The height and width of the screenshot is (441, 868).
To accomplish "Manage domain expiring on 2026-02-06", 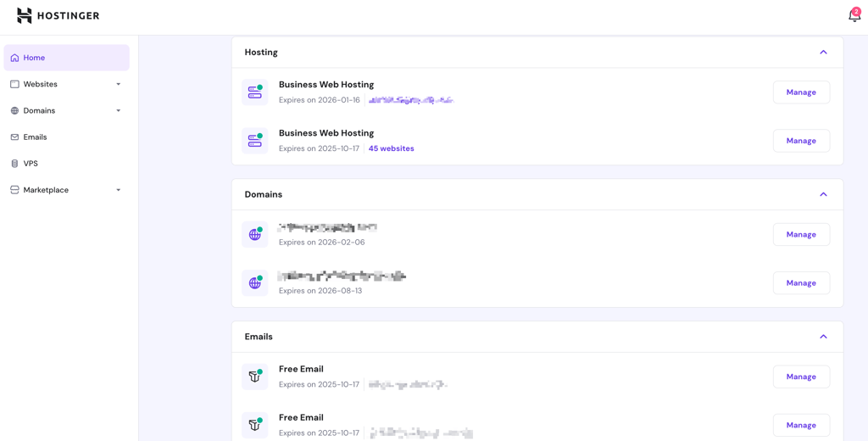I will pyautogui.click(x=802, y=234).
